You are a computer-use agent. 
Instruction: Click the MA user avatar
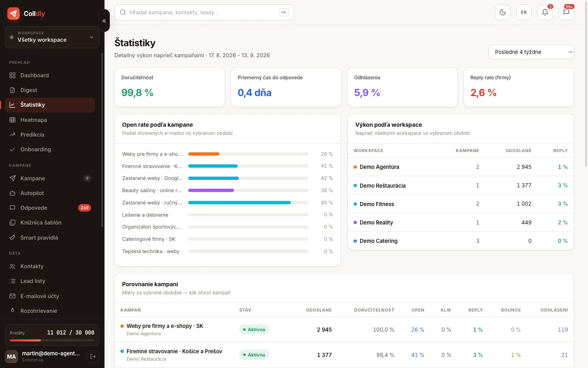(x=11, y=357)
